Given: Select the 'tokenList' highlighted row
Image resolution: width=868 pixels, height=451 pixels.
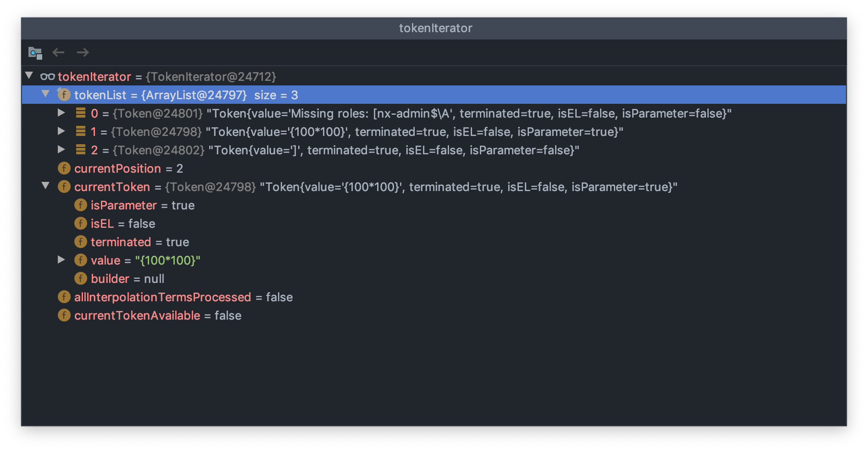Looking at the screenshot, I should (434, 95).
